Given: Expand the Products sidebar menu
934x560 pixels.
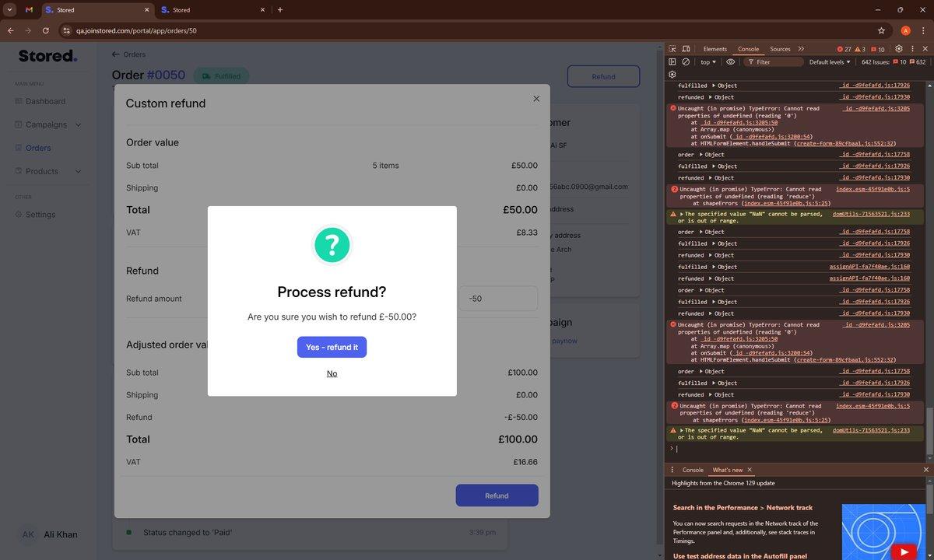Looking at the screenshot, I should 48,171.
